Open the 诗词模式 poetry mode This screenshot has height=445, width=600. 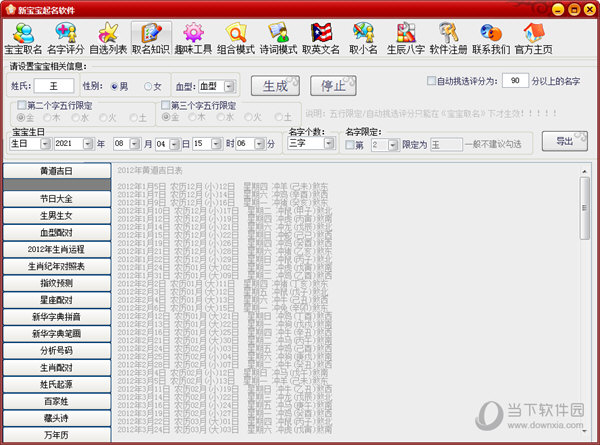pyautogui.click(x=278, y=39)
